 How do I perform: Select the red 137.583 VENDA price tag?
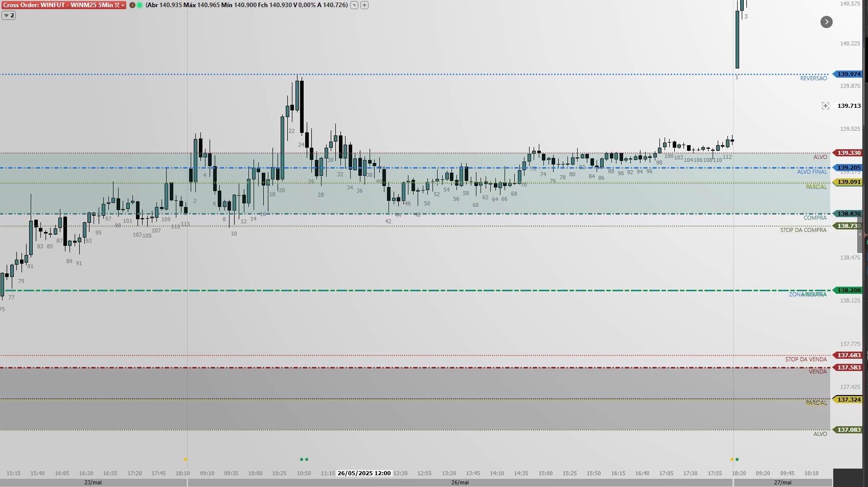[x=848, y=367]
